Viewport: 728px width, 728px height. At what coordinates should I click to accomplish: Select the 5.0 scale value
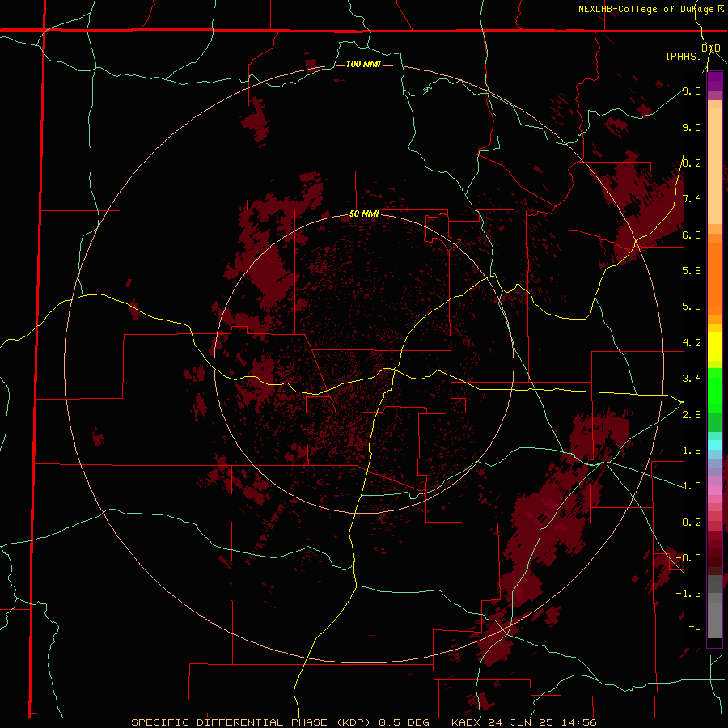692,307
